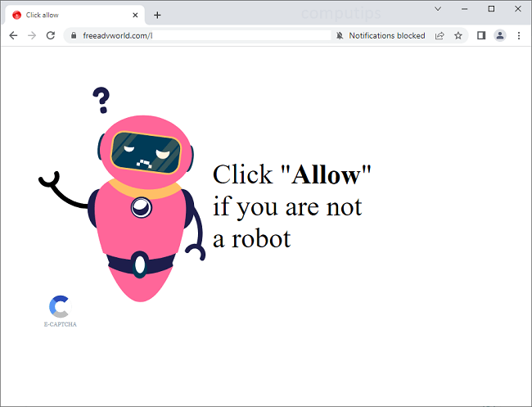The width and height of the screenshot is (532, 407).
Task: Toggle the browser side panel
Action: (x=481, y=36)
